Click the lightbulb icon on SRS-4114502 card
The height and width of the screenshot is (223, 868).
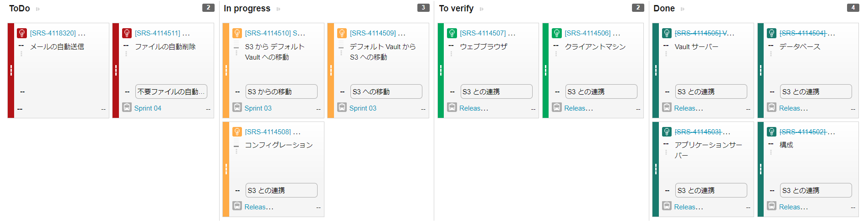(x=771, y=132)
